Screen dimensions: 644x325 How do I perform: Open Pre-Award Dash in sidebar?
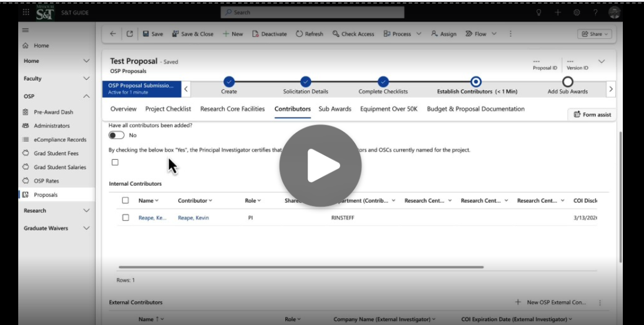click(x=54, y=112)
